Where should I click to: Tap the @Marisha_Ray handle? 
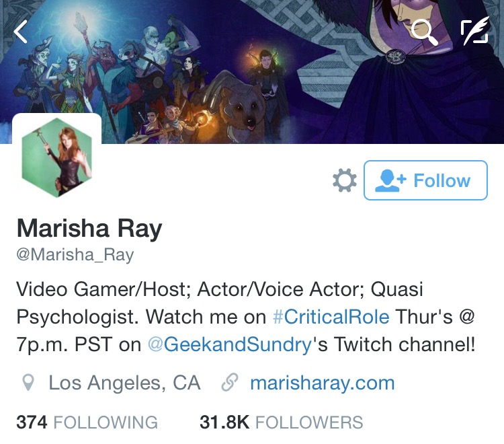(75, 255)
